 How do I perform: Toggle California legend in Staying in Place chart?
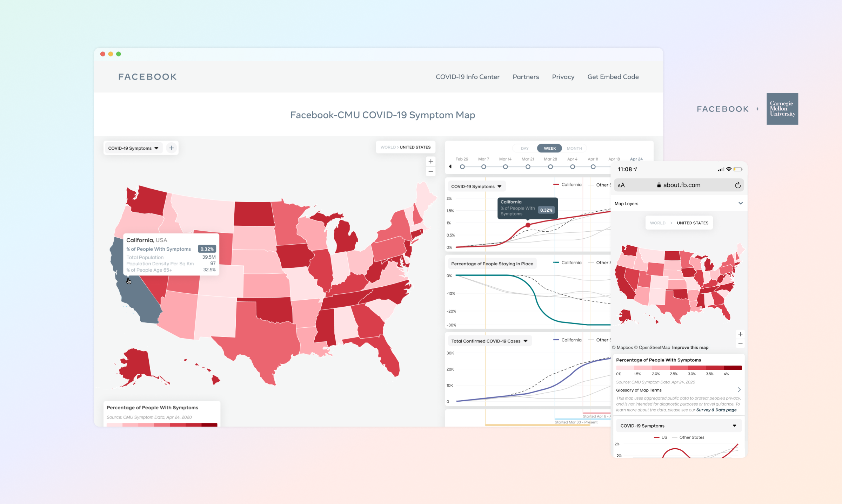tap(567, 263)
